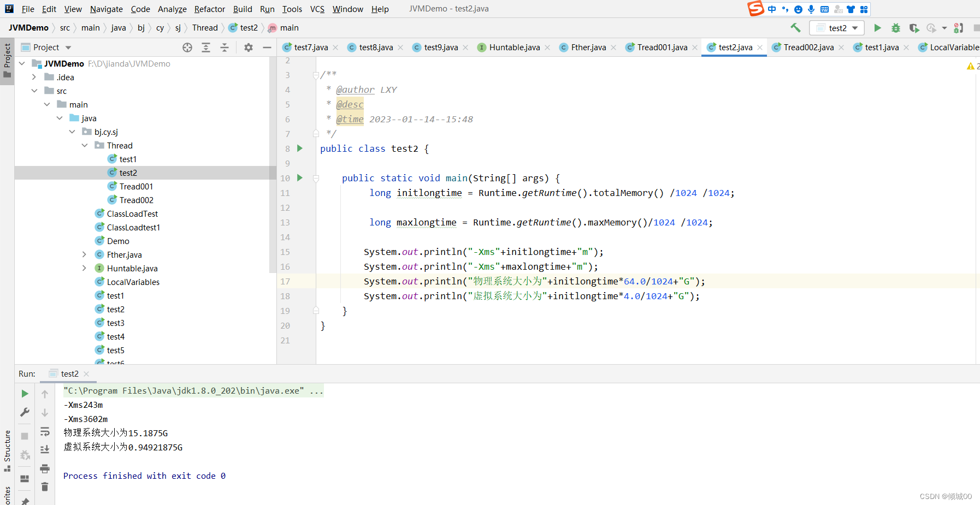Collapse the JVMDemo root node
980x505 pixels.
tap(22, 64)
